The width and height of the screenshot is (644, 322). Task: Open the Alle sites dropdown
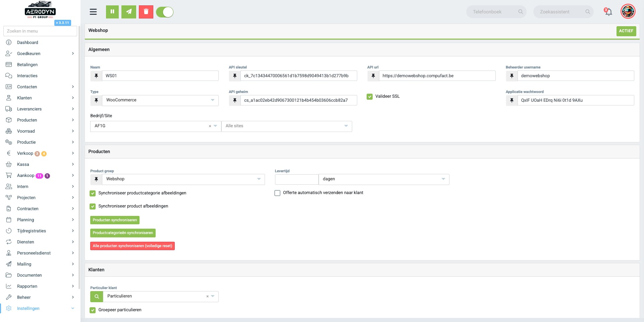coord(287,126)
